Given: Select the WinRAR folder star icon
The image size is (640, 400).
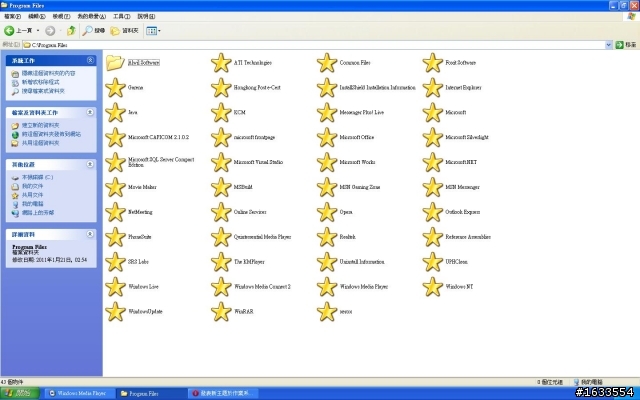Looking at the screenshot, I should click(x=221, y=312).
